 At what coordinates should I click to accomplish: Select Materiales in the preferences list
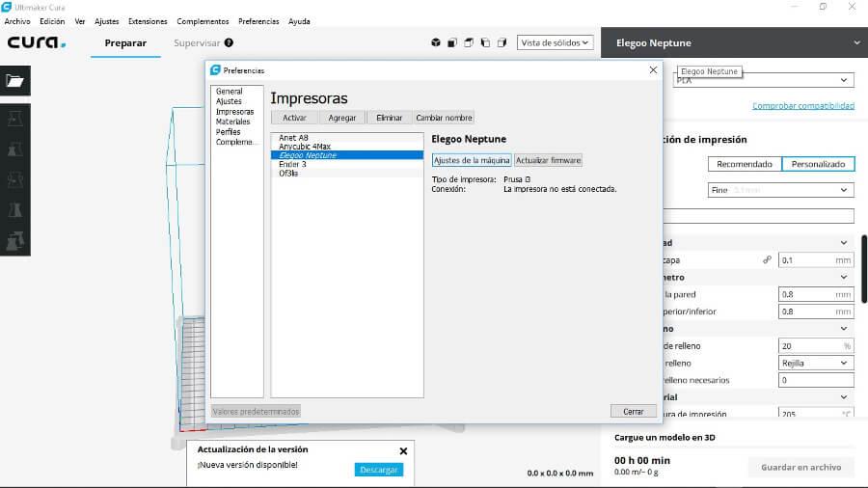pos(232,122)
